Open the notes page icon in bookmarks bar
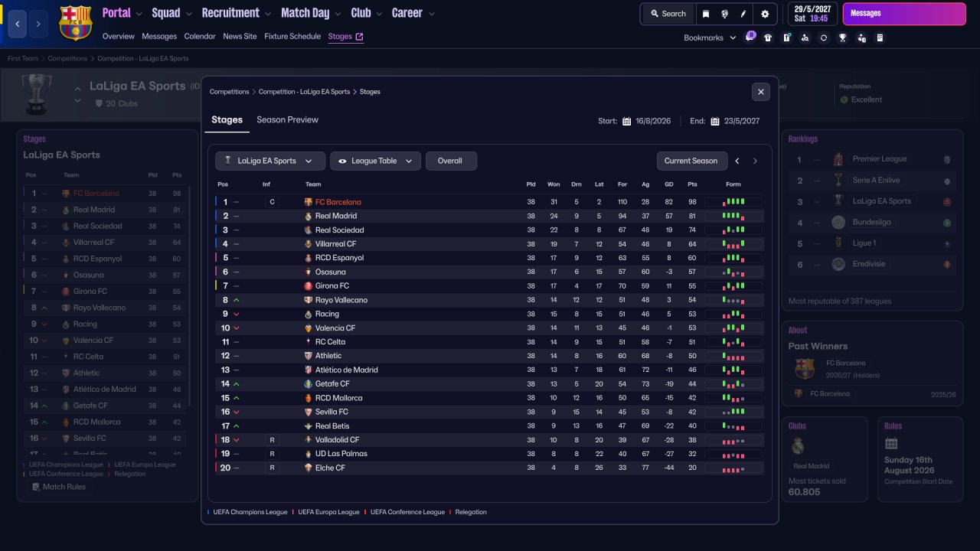 click(880, 37)
